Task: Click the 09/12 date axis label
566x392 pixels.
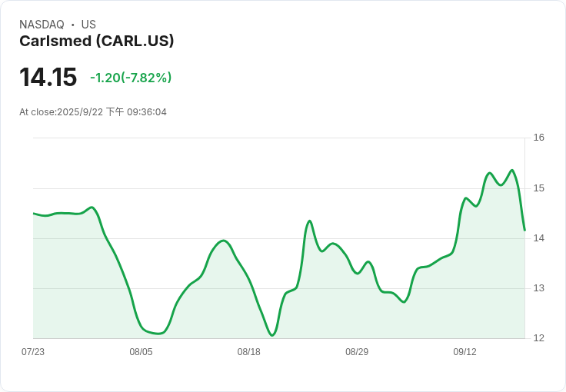Action: tap(464, 352)
